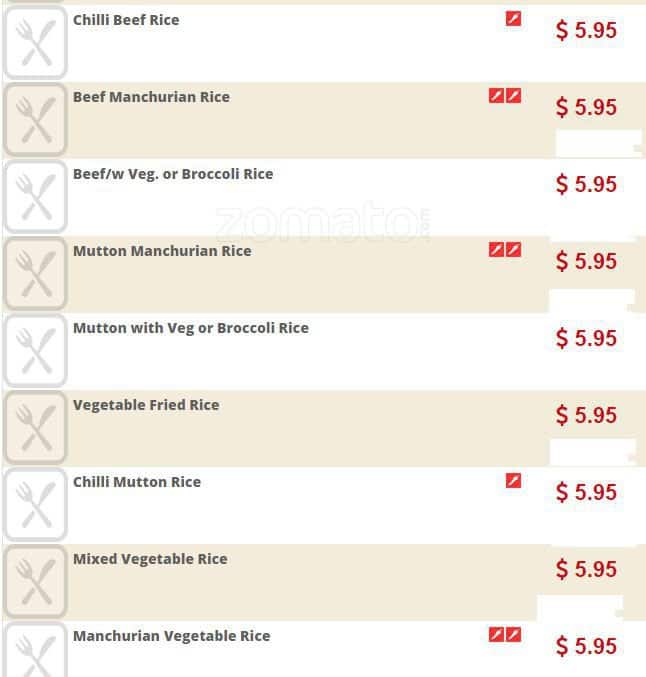Click the double chili icon for Manchurian Vegetable Rice

[x=505, y=635]
